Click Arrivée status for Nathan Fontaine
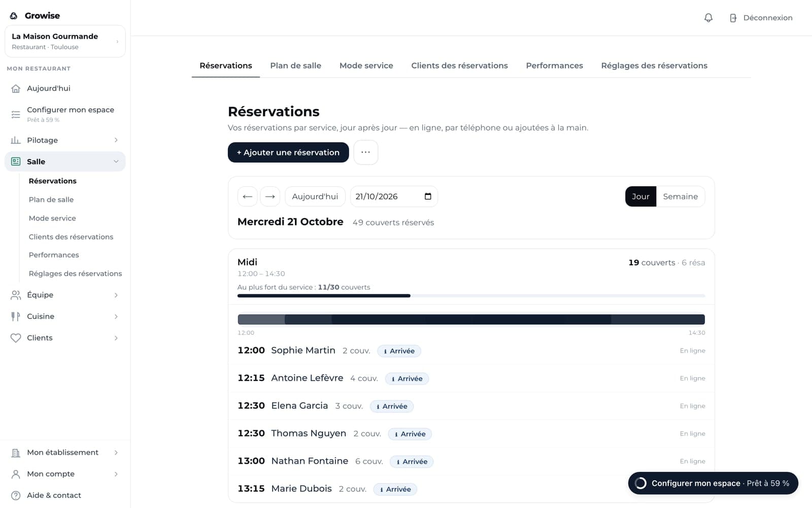Viewport: 812px width, 508px height. 412,462
